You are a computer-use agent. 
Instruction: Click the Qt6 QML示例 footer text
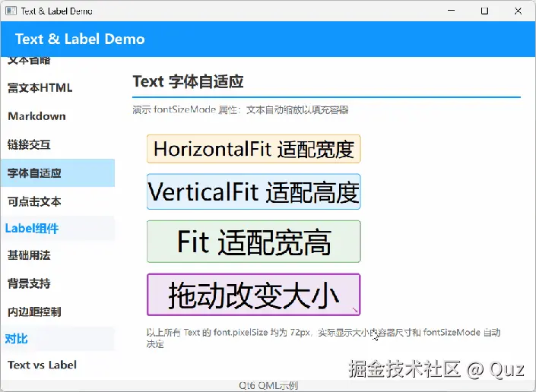tap(268, 385)
